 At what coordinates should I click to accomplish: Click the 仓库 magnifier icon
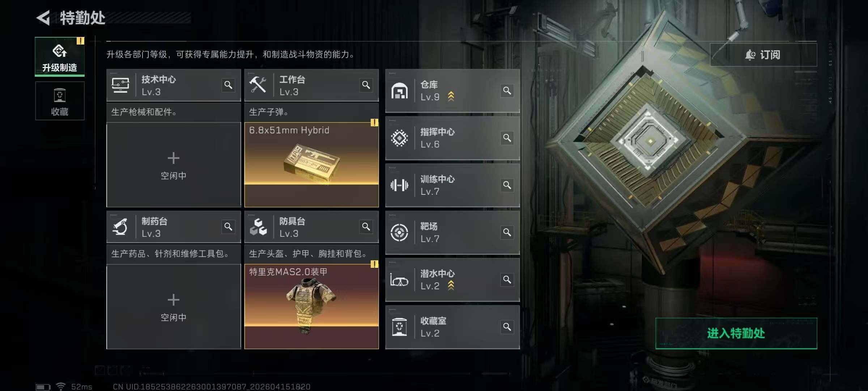[x=507, y=91]
